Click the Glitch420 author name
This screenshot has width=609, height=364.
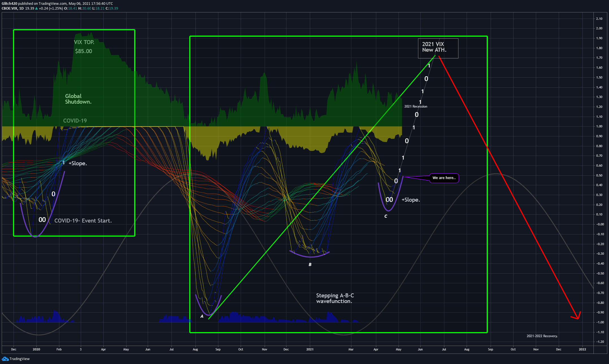pyautogui.click(x=9, y=4)
